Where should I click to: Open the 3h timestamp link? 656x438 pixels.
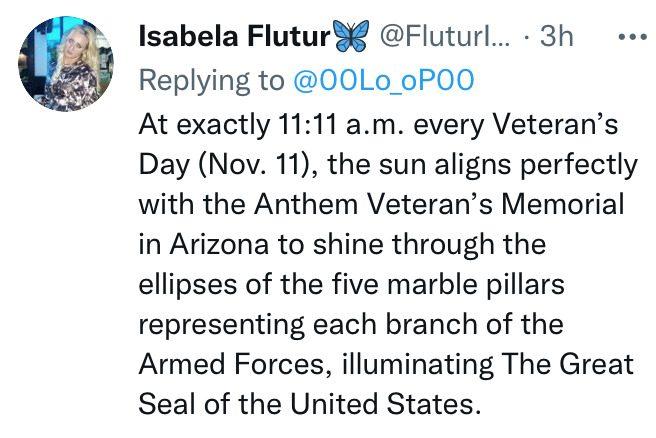pyautogui.click(x=556, y=37)
